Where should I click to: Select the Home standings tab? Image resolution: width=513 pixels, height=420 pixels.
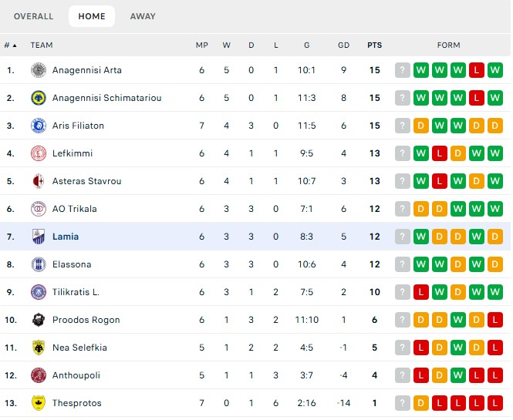click(92, 16)
